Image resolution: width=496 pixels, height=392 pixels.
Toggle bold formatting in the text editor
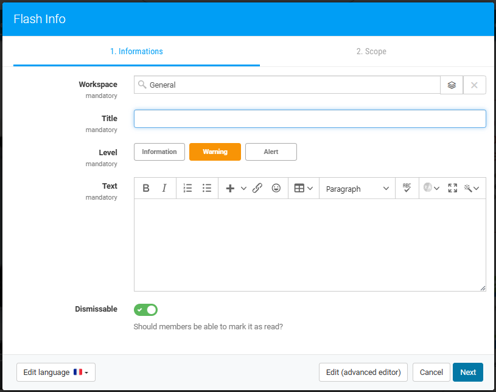(x=146, y=188)
